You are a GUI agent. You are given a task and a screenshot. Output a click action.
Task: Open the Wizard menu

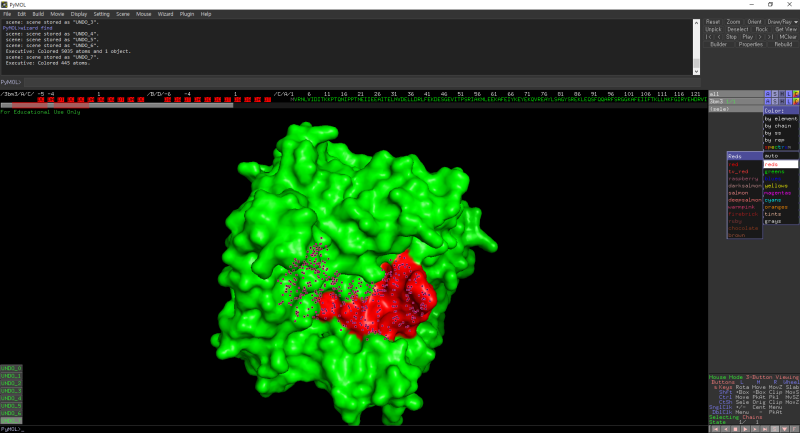click(165, 14)
